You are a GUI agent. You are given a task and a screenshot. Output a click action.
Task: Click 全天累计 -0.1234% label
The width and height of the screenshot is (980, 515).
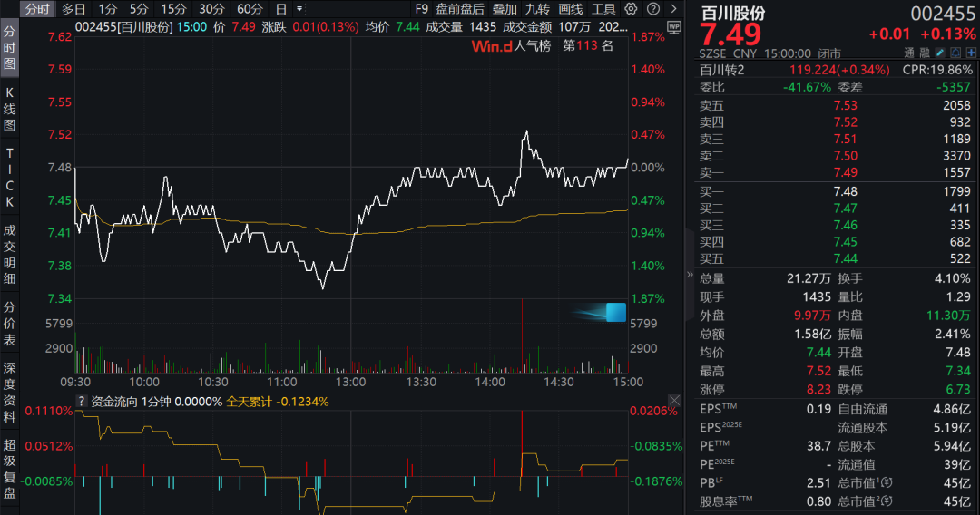(278, 402)
